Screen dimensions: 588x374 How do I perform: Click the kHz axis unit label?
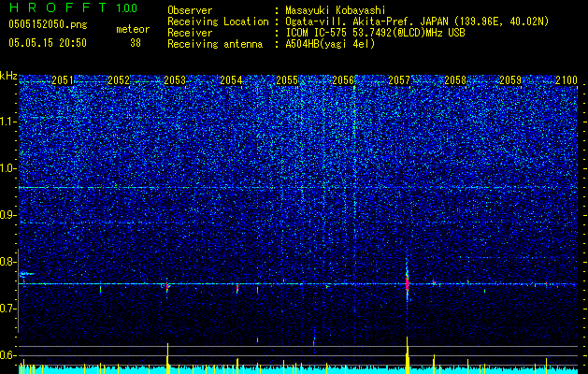8,76
